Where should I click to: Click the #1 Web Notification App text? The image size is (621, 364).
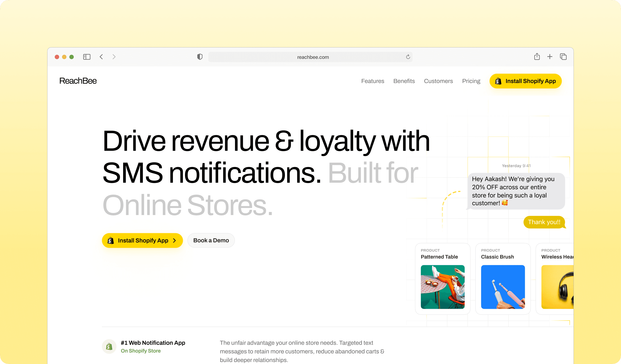[153, 343]
